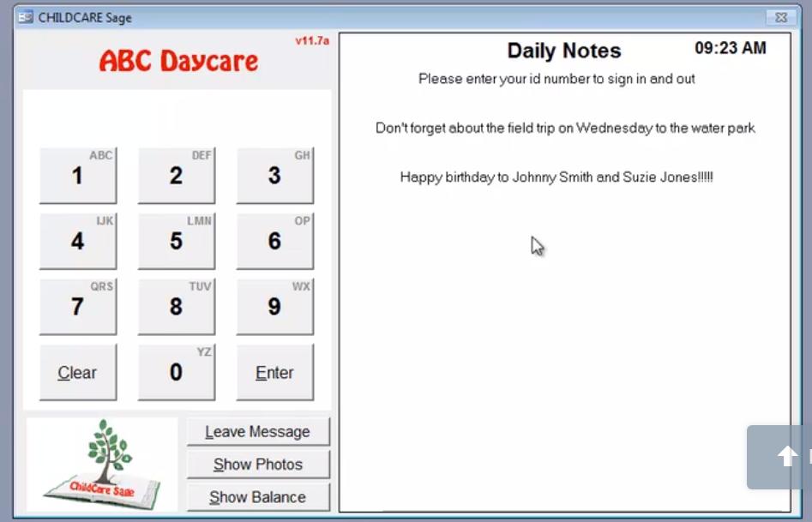Viewport: 812px width, 522px height.
Task: Click the 'Please enter your id number' note
Action: pos(556,79)
